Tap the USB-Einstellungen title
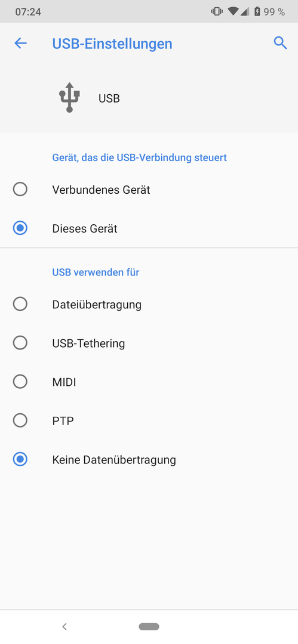Screen dimensions: 298x644 [x=112, y=44]
